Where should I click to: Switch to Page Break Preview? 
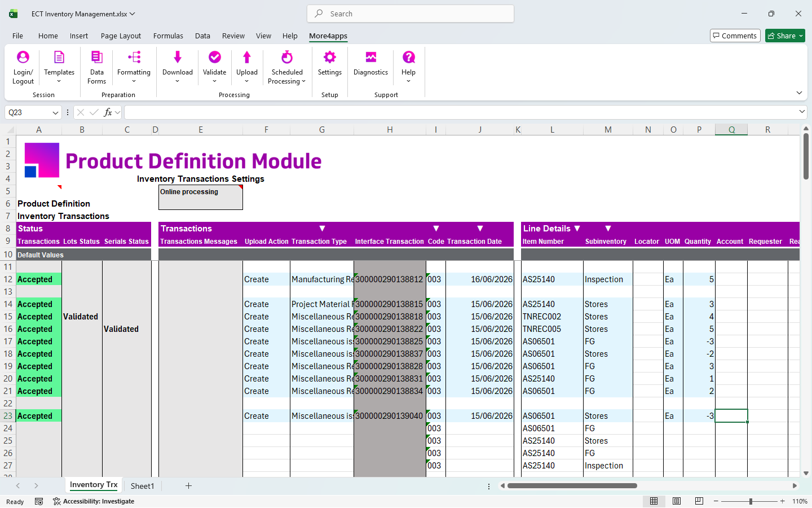[x=699, y=501]
